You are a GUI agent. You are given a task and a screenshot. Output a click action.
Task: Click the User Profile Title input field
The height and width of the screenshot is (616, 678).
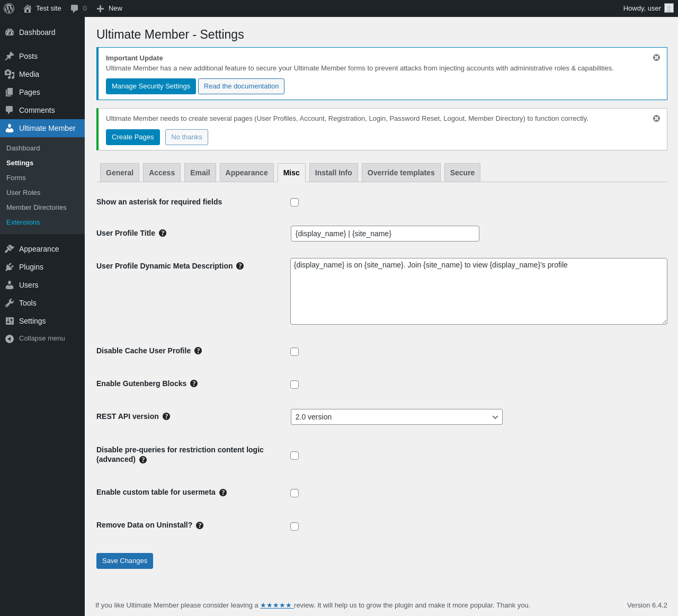(x=385, y=234)
